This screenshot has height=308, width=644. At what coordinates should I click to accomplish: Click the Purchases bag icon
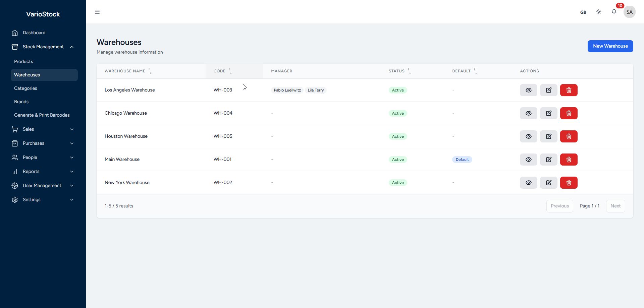[15, 143]
